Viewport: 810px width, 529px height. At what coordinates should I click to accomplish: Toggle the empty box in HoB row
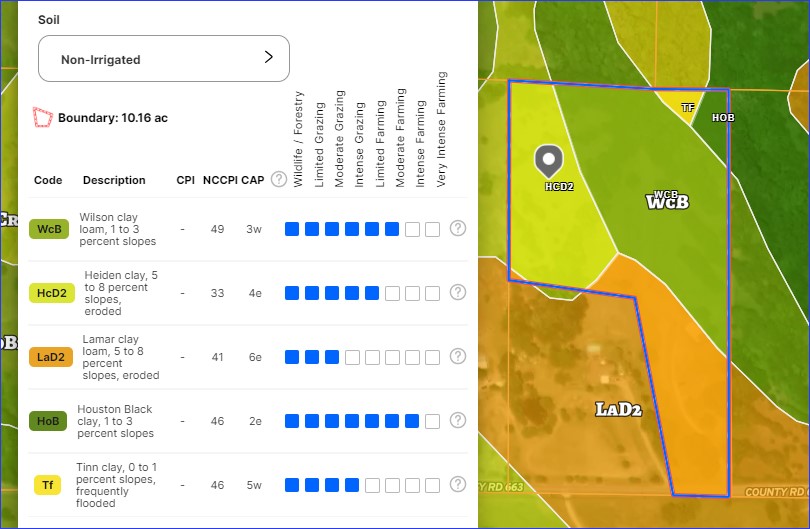(x=432, y=421)
